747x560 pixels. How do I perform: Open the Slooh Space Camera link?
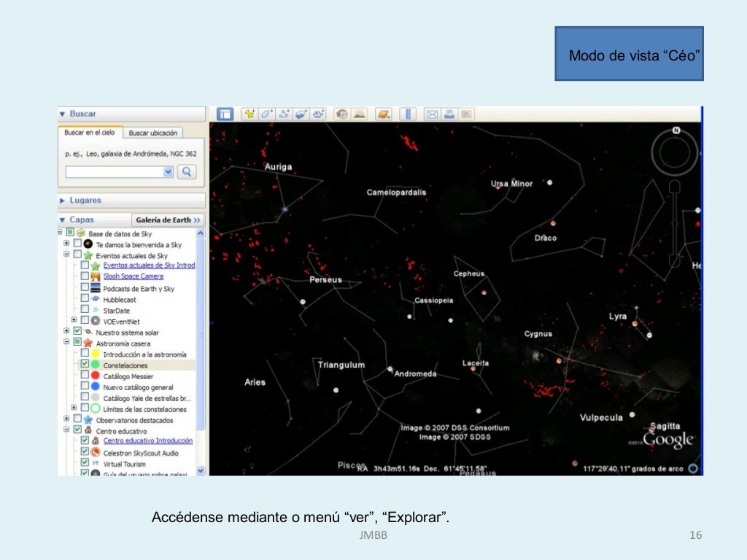click(x=133, y=276)
